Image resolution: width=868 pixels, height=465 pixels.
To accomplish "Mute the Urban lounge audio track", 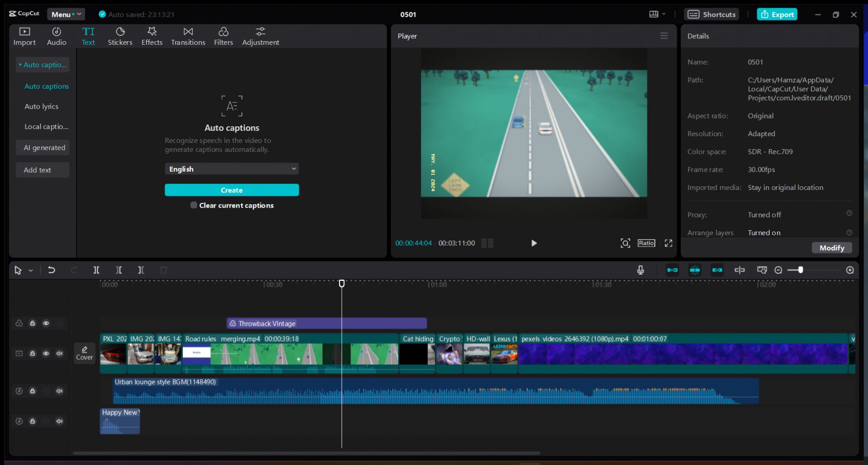I will [60, 391].
